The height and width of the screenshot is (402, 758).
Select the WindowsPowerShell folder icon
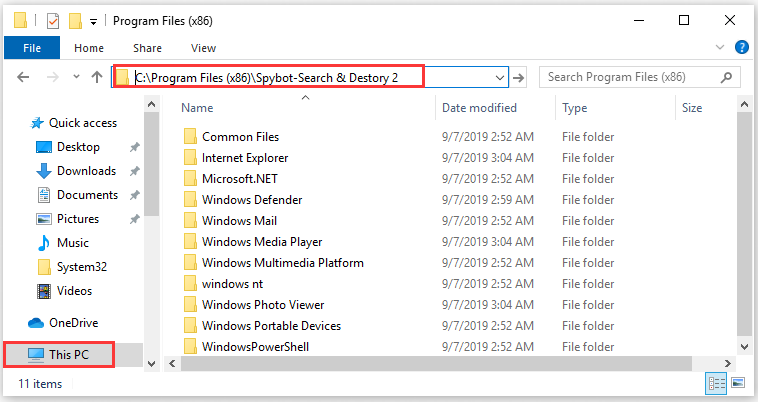pyautogui.click(x=190, y=346)
